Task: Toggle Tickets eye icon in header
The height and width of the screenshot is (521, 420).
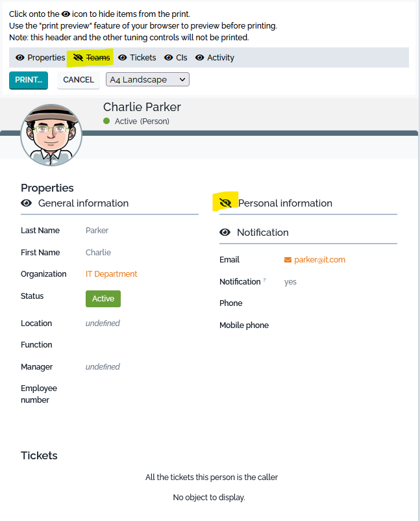Action: click(x=122, y=58)
